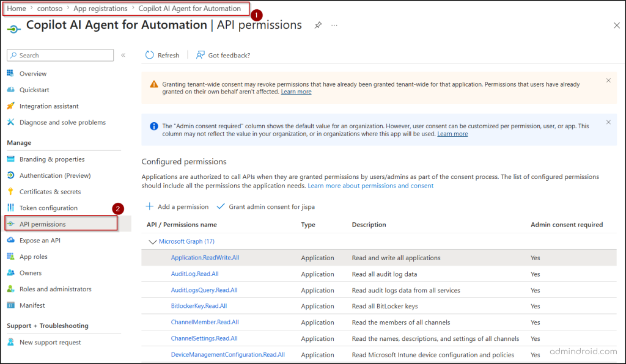Image resolution: width=626 pixels, height=364 pixels.
Task: Click contoso in the breadcrumb
Action: click(x=50, y=9)
